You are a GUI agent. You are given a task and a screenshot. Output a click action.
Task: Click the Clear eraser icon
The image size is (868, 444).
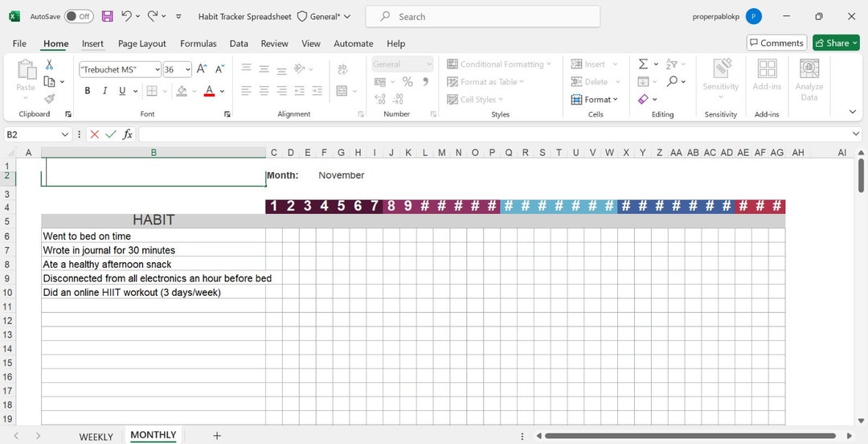tap(643, 99)
